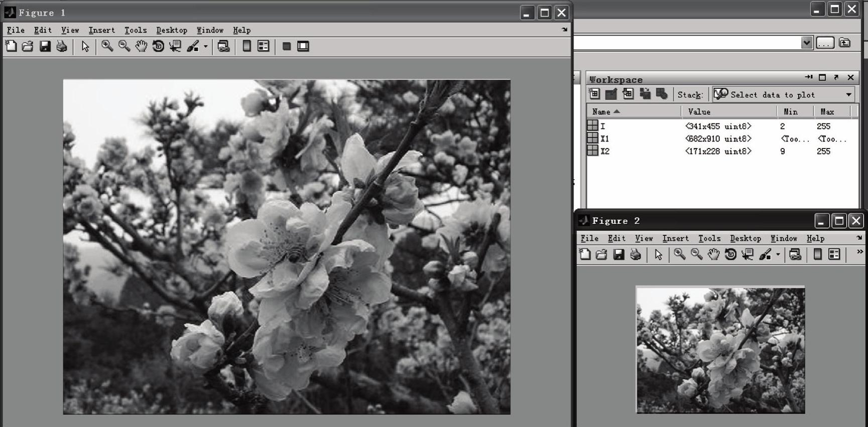Toggle Rotate 3D tool in Figure 1
This screenshot has width=868, height=427.
(x=158, y=47)
